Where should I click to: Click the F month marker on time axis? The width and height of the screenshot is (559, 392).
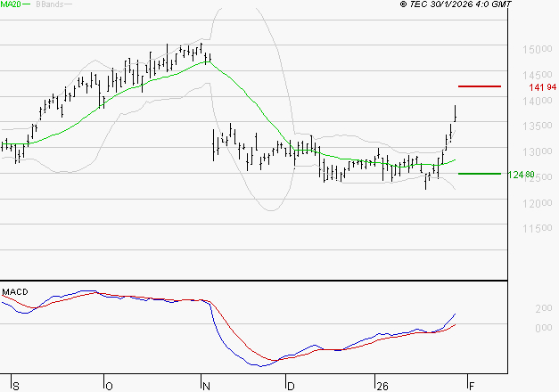point(472,387)
